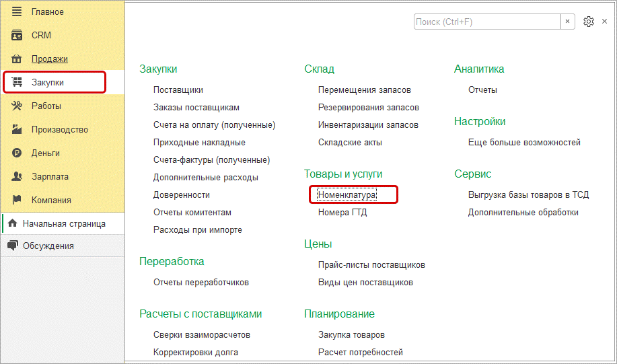
Task: Click the Обсуждения chat bubble icon
Action: coord(13,246)
